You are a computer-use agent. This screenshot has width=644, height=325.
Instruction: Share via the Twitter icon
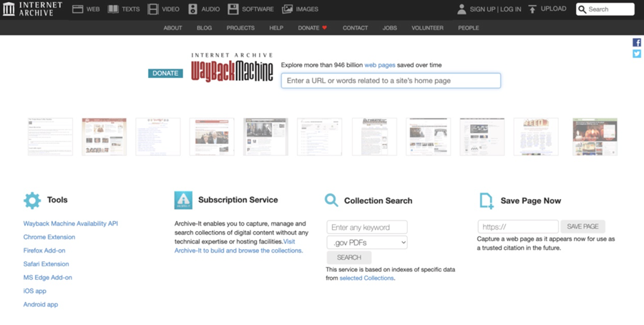tap(637, 54)
